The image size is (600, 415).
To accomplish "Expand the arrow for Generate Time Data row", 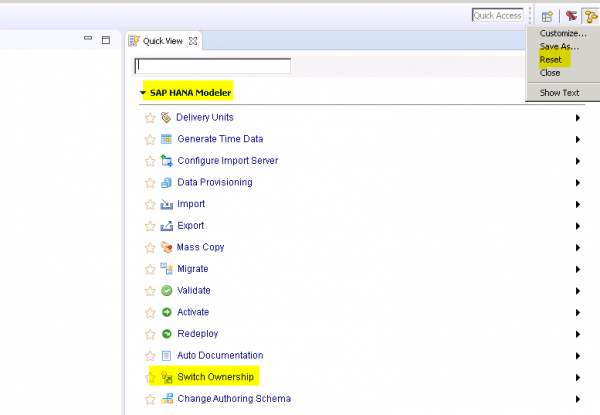I will [x=578, y=140].
